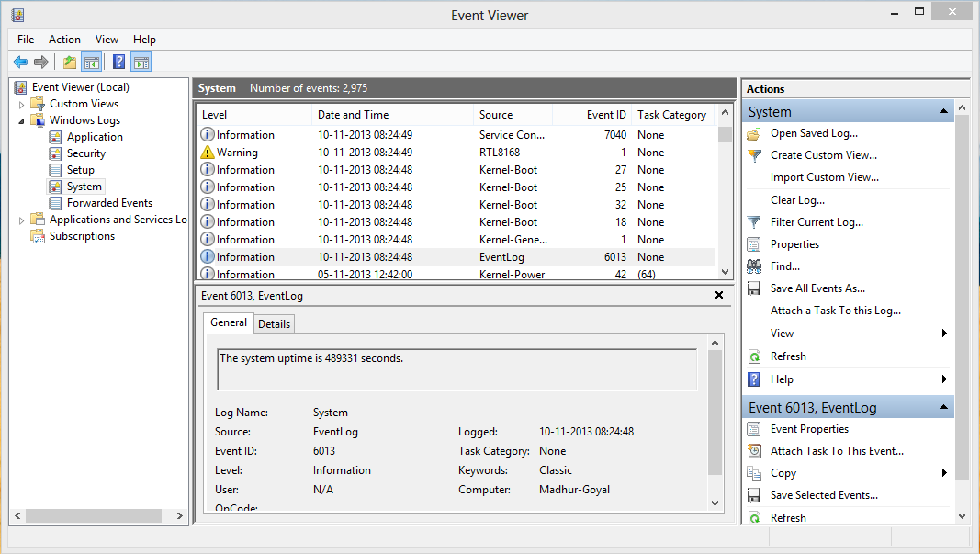Switch to the General tab
This screenshot has width=980, height=554.
click(x=228, y=322)
